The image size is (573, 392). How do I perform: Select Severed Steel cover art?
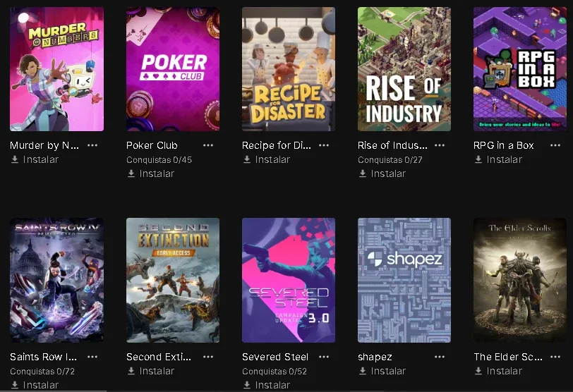pyautogui.click(x=289, y=281)
